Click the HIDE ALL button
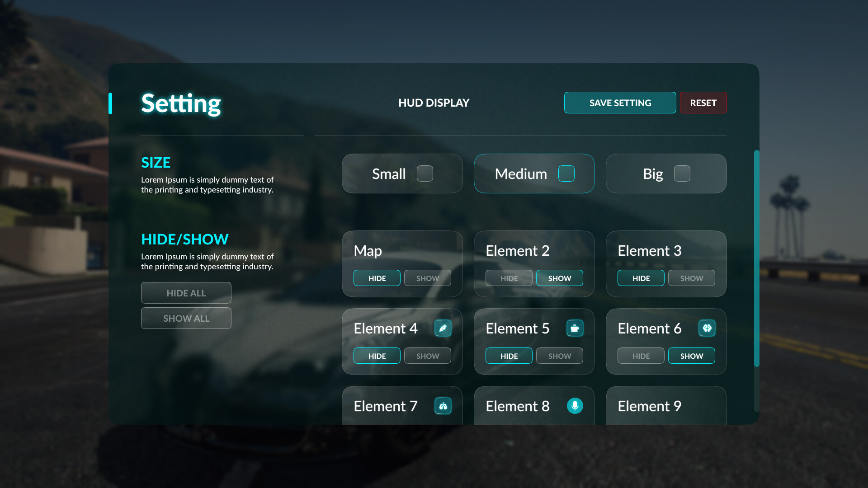The image size is (868, 488). point(186,293)
